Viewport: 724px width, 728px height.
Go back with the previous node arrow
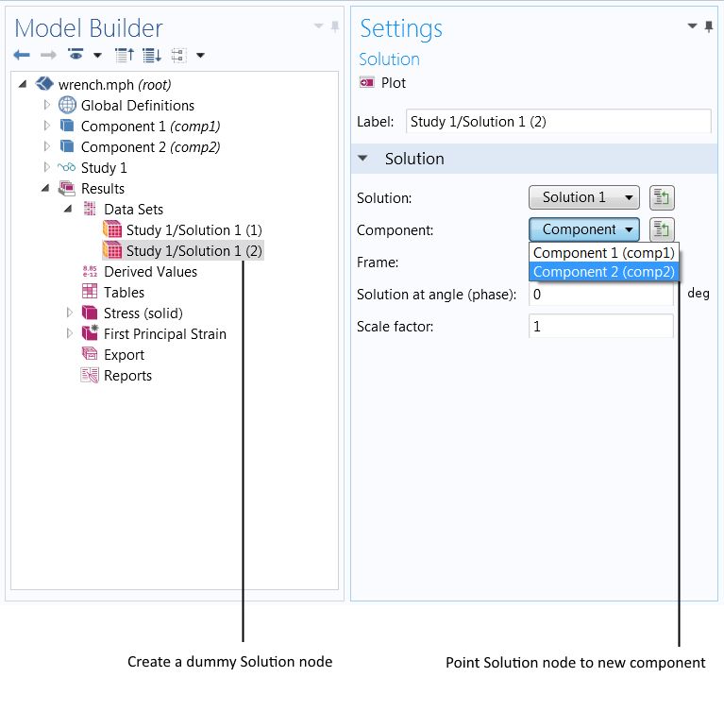pyautogui.click(x=22, y=56)
